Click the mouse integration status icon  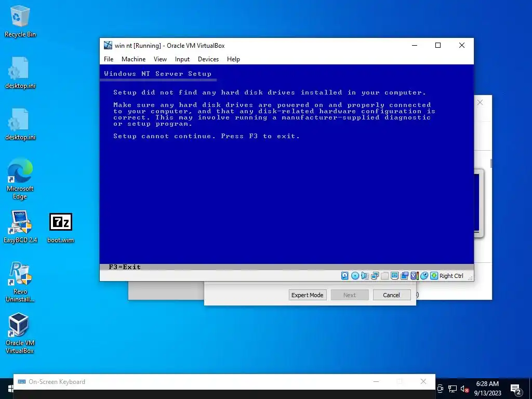tap(424, 276)
